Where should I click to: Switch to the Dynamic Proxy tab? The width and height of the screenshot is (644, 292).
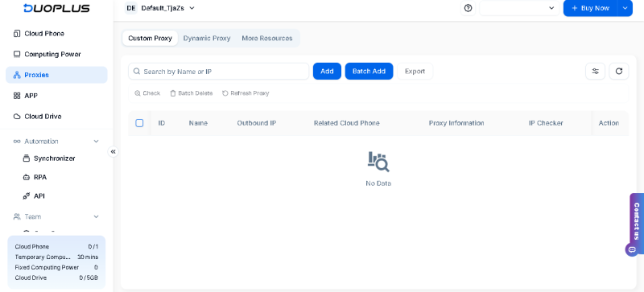[x=207, y=38]
